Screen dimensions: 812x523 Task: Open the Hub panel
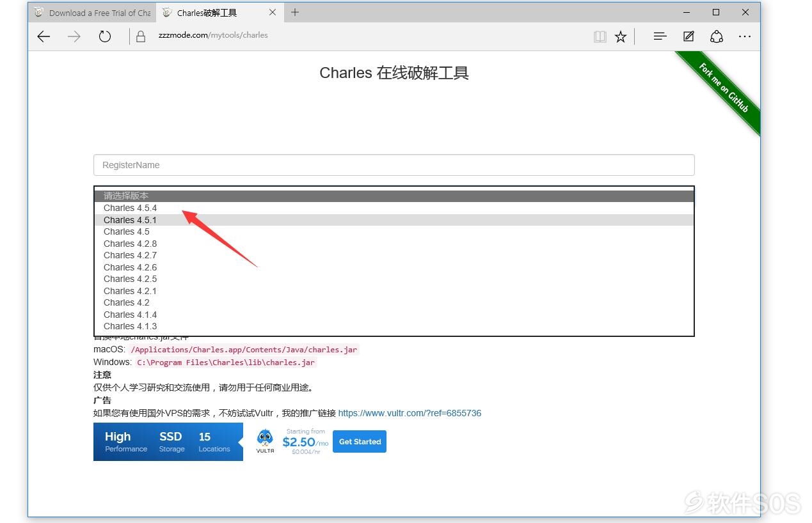[660, 36]
